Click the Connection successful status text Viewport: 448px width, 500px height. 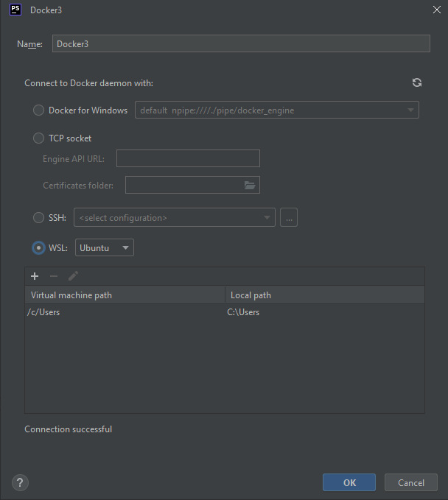pyautogui.click(x=69, y=429)
